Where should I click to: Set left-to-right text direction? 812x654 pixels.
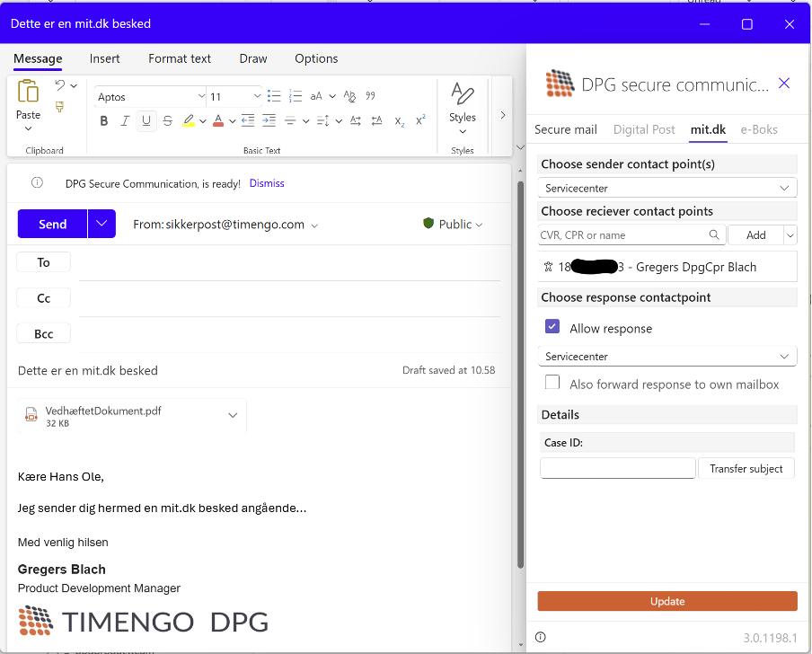coord(356,121)
